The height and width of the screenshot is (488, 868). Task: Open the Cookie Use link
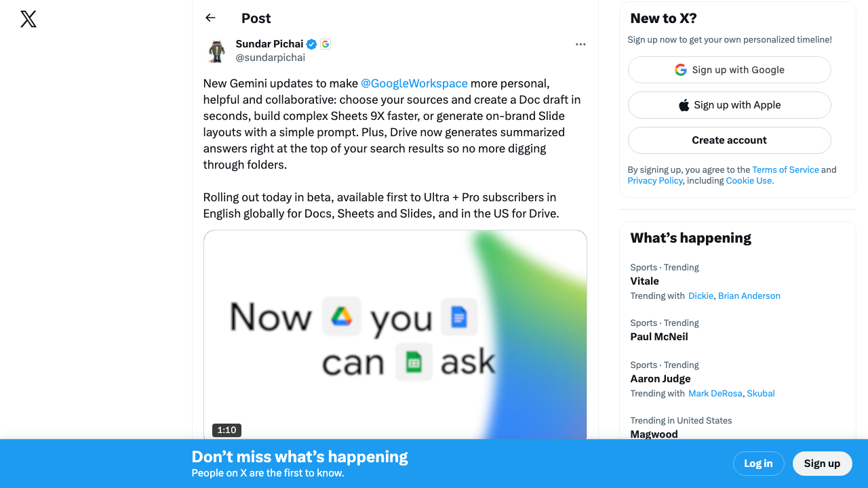point(749,180)
